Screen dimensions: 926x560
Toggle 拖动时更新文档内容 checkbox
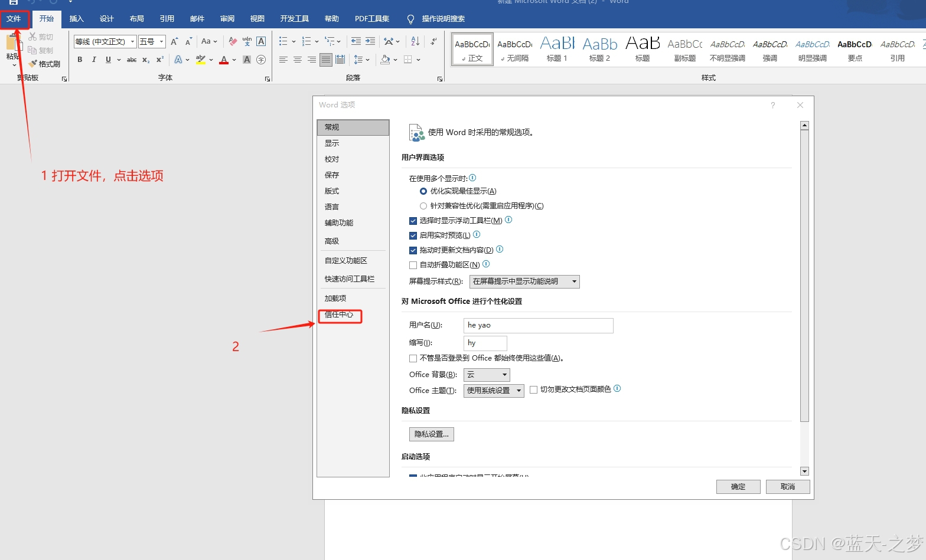[413, 250]
